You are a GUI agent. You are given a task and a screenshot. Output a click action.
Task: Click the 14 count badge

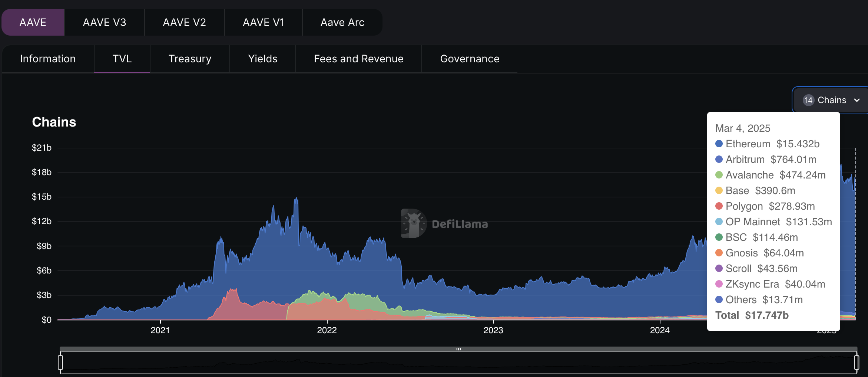pos(808,100)
